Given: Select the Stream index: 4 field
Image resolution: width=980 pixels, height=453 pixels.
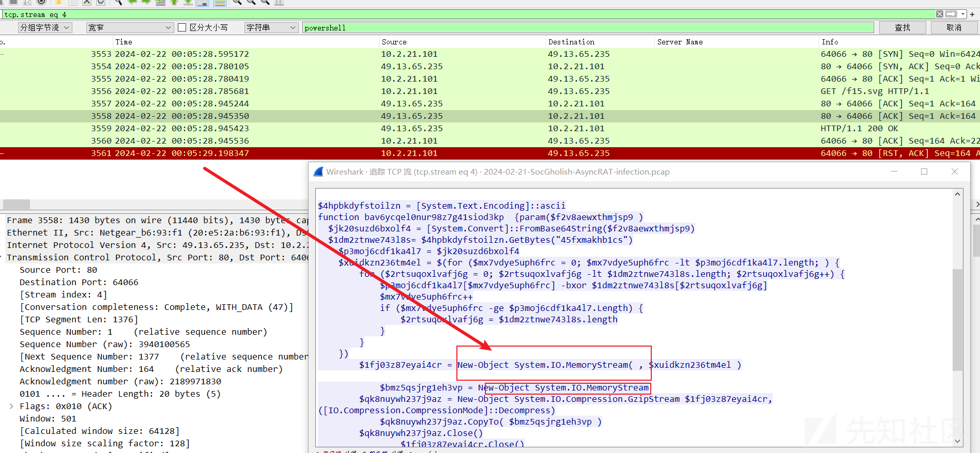Looking at the screenshot, I should (64, 294).
